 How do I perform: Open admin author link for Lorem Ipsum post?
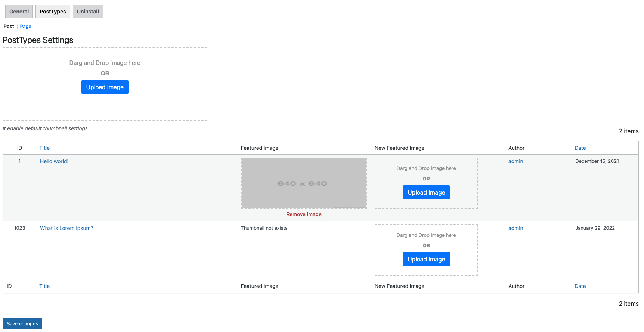(515, 228)
